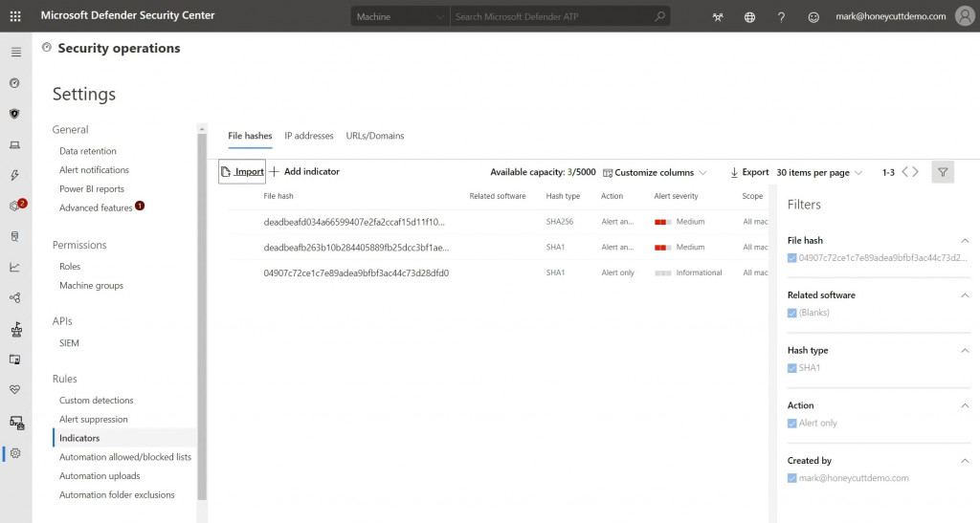Open the community hub icon in header
980x523 pixels.
(x=718, y=17)
